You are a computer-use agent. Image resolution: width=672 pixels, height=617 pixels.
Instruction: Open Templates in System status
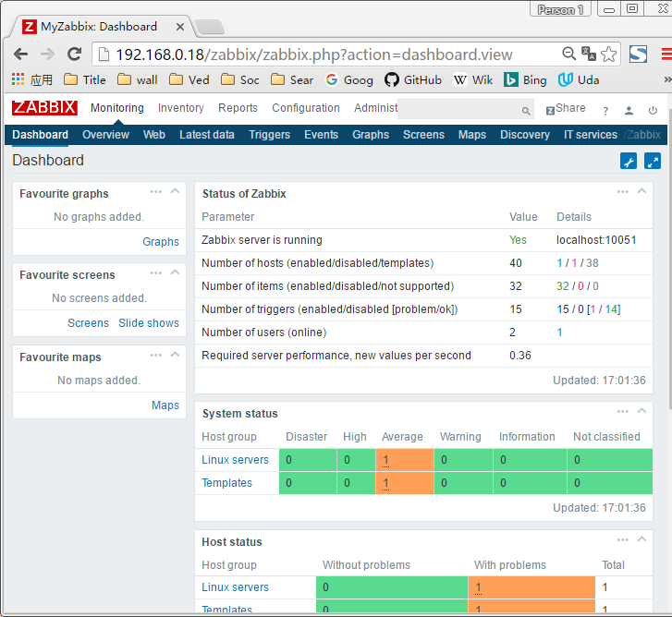pos(226,483)
